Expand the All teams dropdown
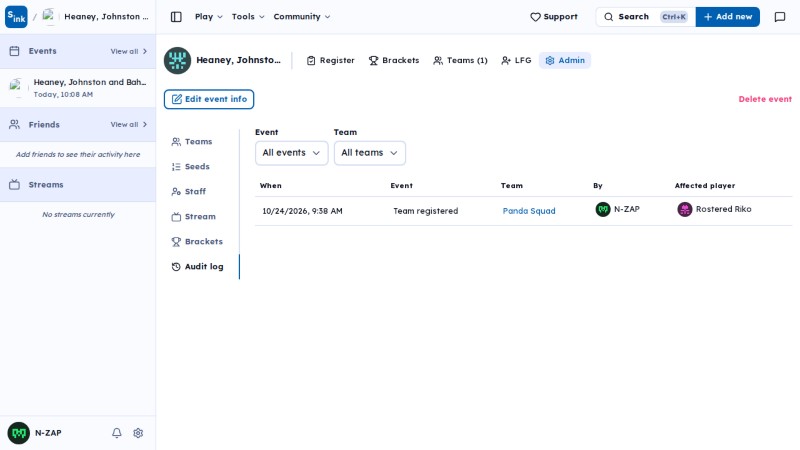This screenshot has height=450, width=800. click(370, 153)
